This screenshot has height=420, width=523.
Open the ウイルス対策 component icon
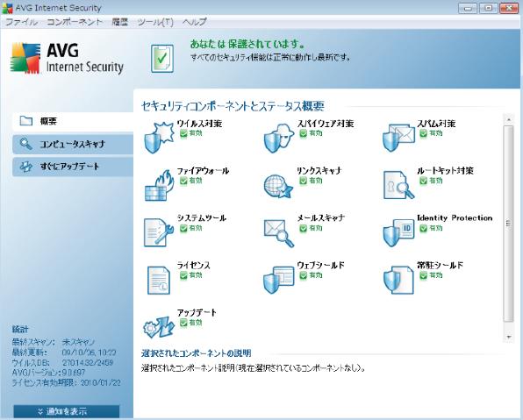159,138
